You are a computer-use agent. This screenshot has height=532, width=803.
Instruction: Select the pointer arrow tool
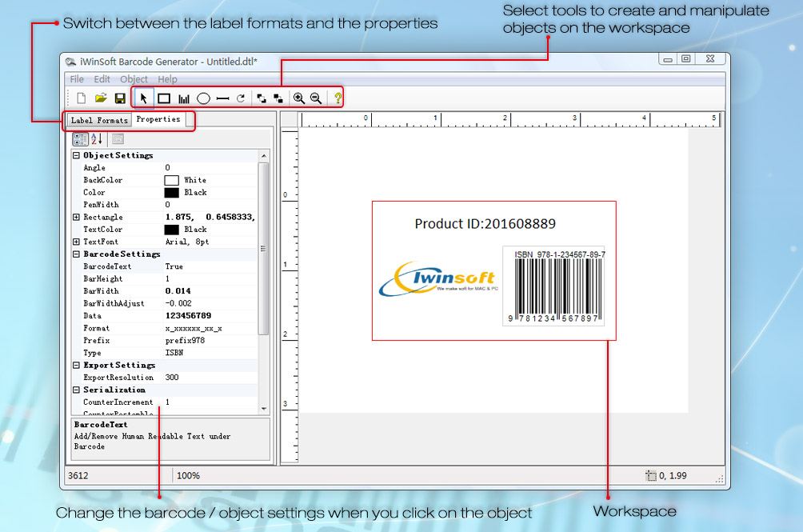(x=144, y=98)
